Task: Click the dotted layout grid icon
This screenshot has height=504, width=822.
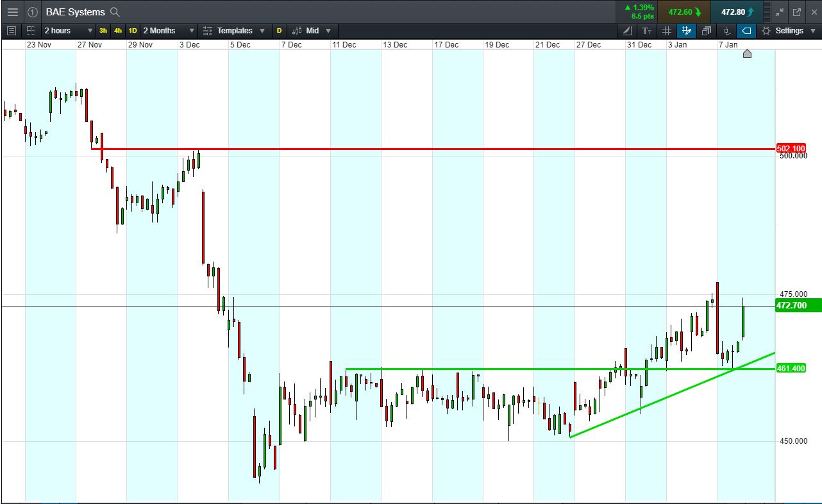Action: 31,31
